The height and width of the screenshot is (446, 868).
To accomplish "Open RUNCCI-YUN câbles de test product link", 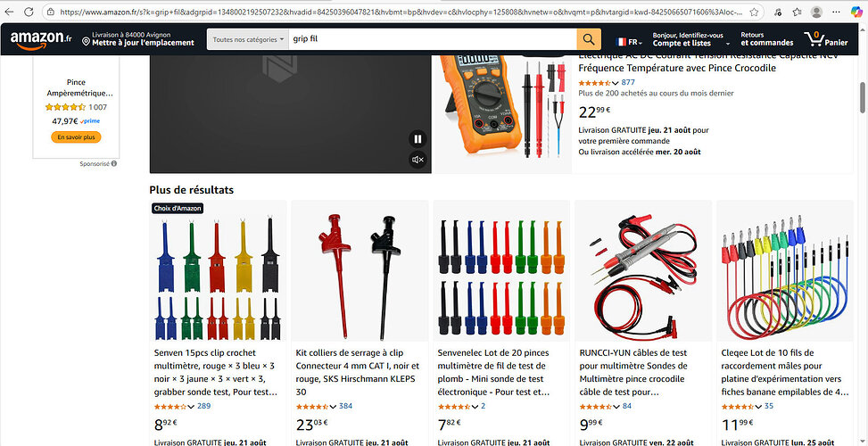I will (634, 372).
